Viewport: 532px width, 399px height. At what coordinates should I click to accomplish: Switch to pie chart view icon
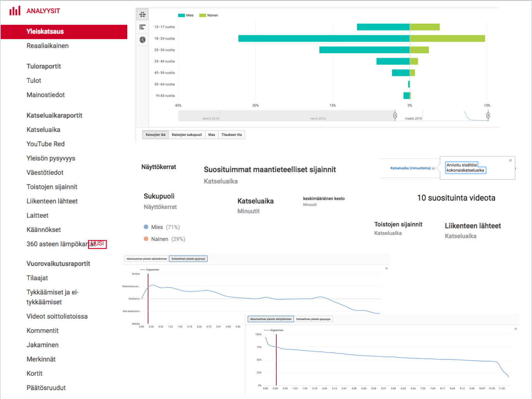(142, 40)
